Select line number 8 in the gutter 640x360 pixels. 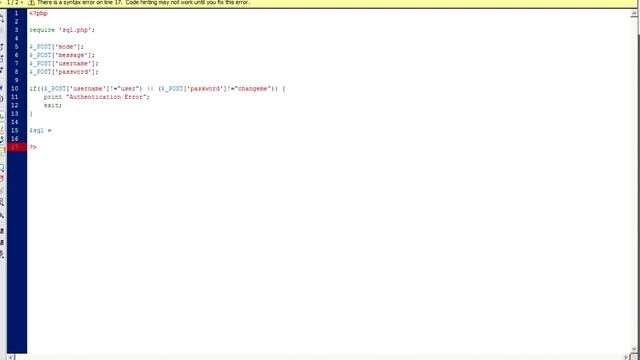[16, 72]
